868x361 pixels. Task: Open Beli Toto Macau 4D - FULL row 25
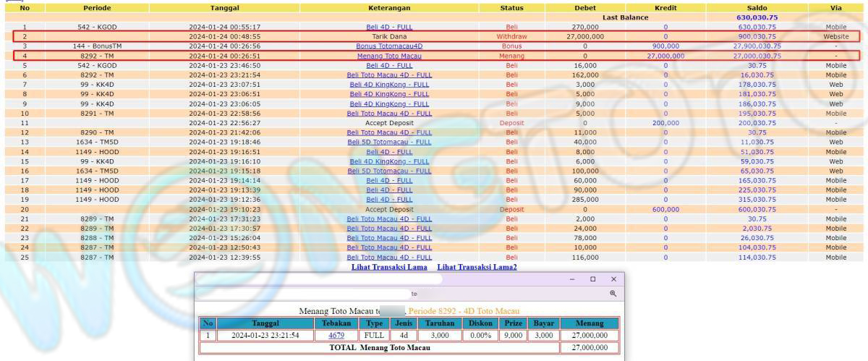pos(389,258)
